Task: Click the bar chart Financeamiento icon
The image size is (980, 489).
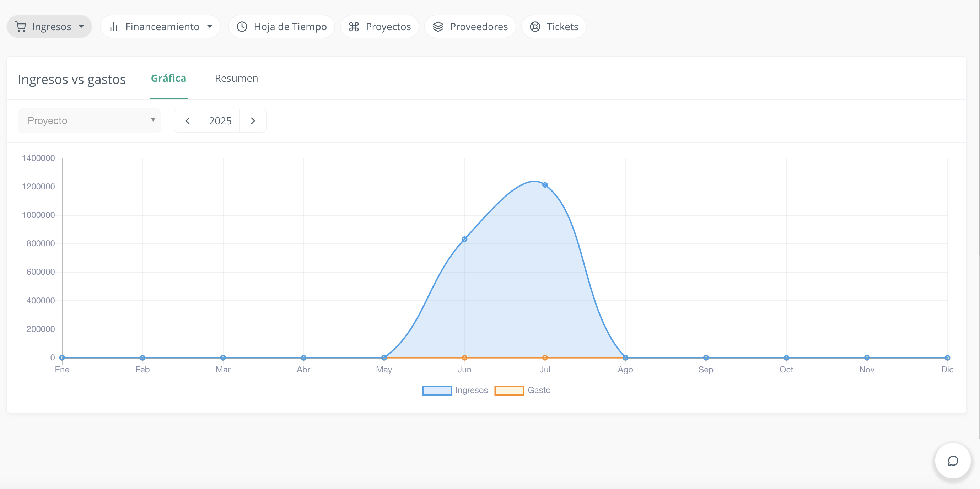Action: [114, 27]
